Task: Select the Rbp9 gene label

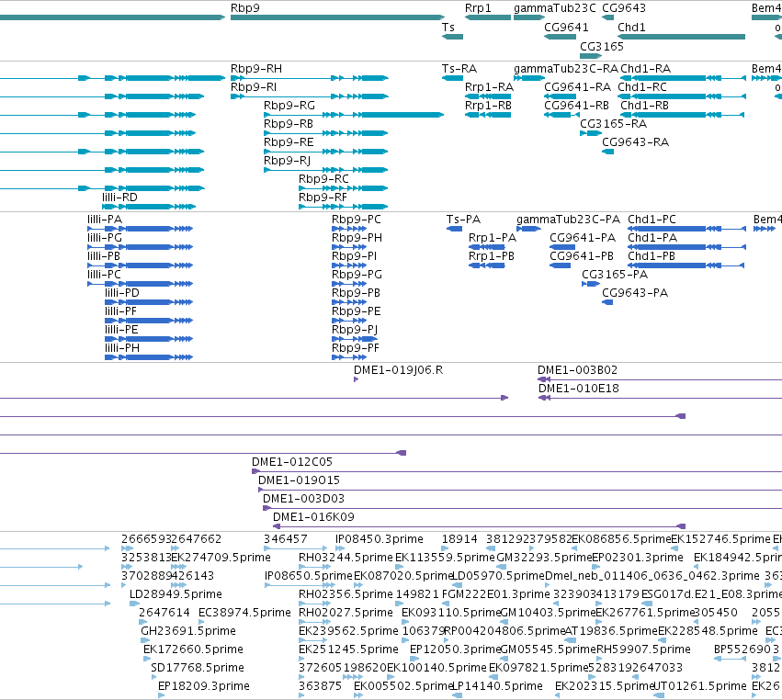Action: point(244,8)
